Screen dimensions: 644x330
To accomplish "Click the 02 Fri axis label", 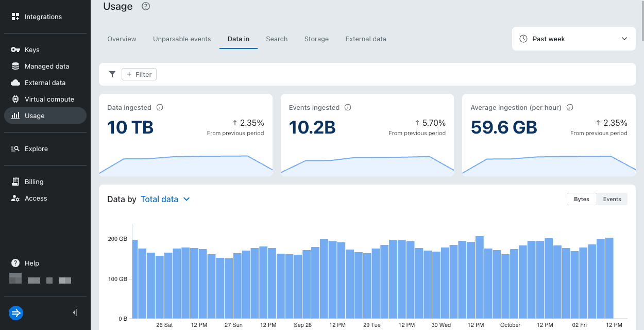I will click(580, 325).
